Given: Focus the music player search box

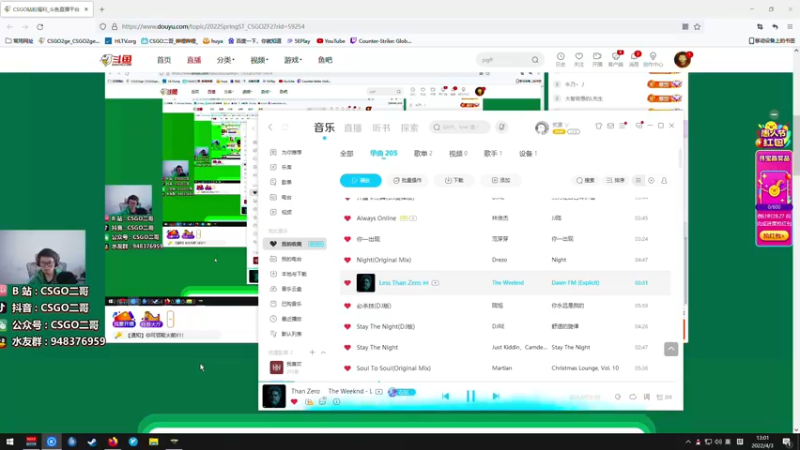Looking at the screenshot, I should point(460,127).
